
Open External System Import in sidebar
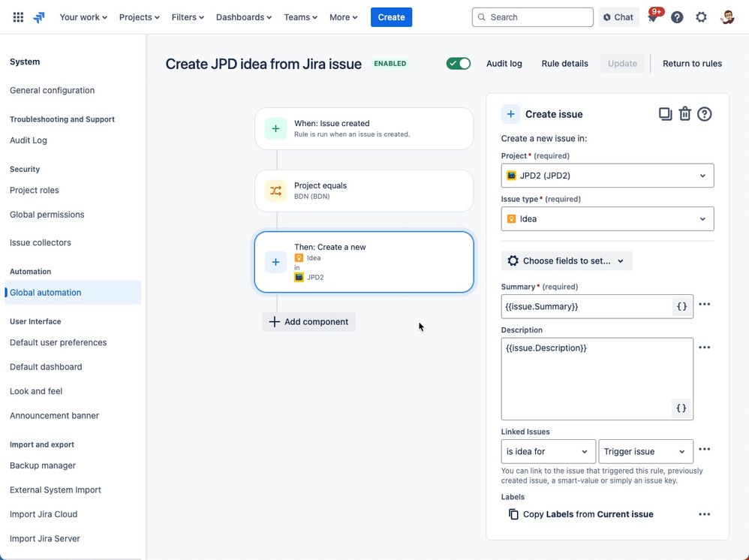click(x=56, y=489)
